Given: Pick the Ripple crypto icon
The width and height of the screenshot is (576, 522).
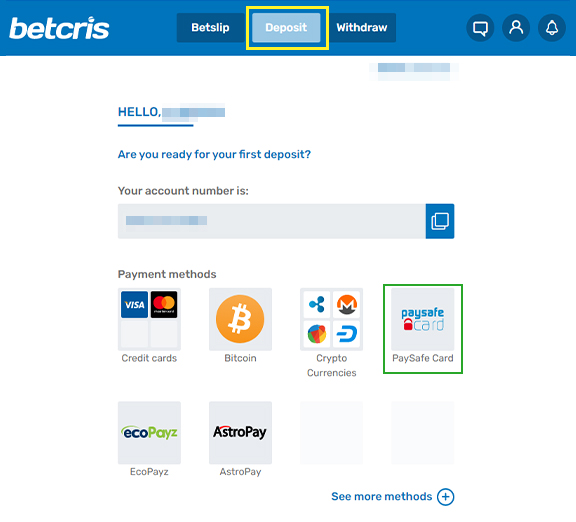Looking at the screenshot, I should [x=317, y=305].
